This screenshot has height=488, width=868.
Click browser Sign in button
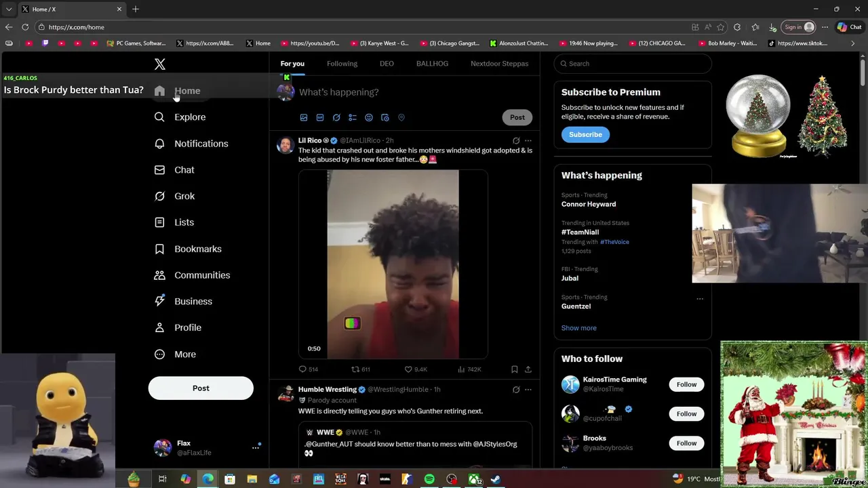pos(798,27)
